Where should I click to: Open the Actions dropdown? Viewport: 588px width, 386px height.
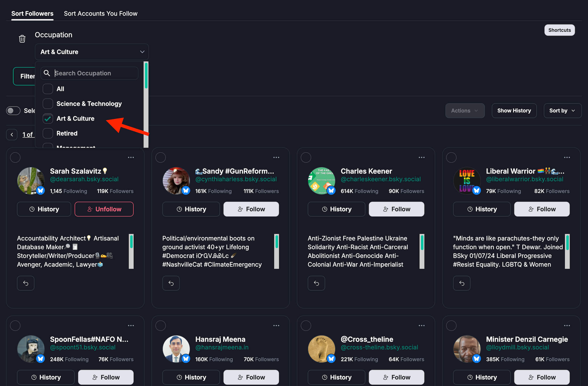tap(465, 111)
